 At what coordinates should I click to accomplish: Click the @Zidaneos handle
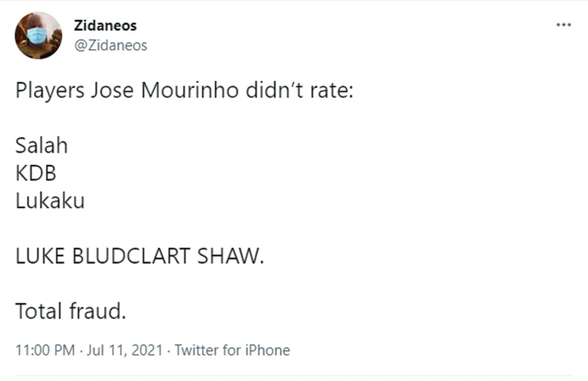click(110, 45)
